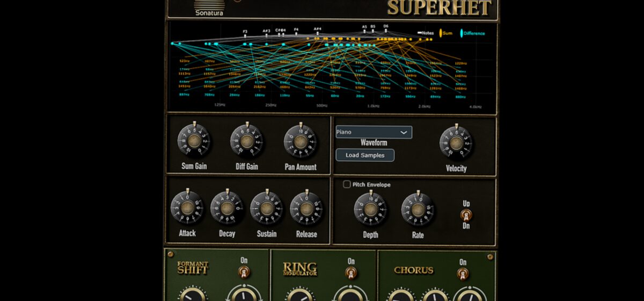
Task: Click the Diff Gain knob
Action: [246, 141]
